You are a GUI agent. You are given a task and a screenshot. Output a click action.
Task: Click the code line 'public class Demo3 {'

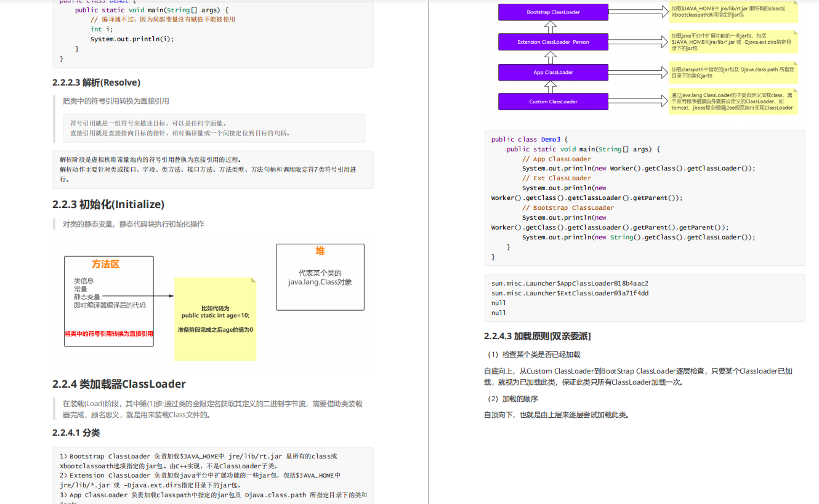(x=530, y=139)
